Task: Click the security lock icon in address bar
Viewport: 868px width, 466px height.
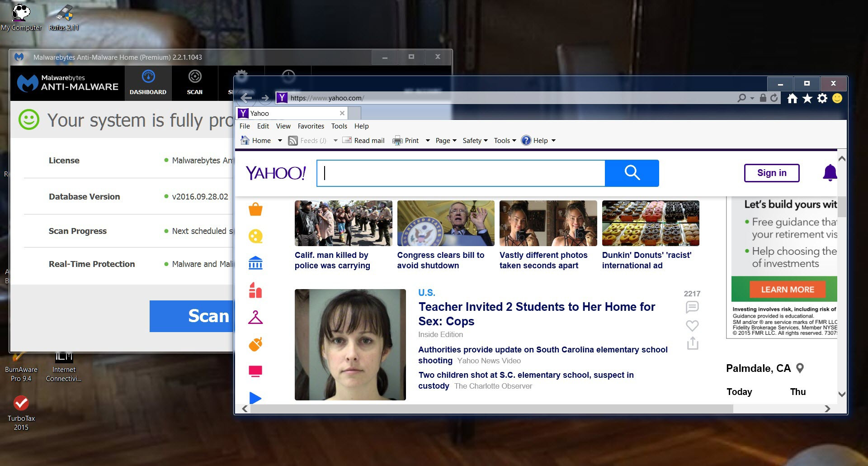Action: click(x=763, y=98)
